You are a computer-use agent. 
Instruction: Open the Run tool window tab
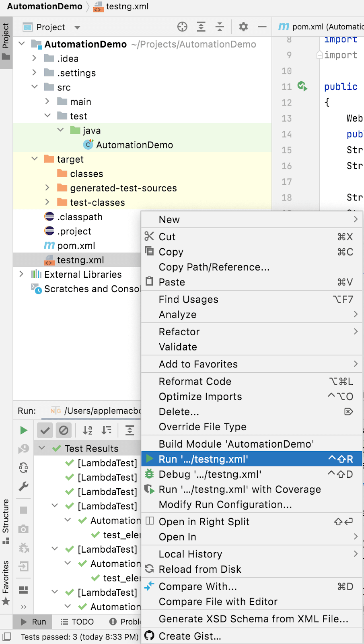pyautogui.click(x=33, y=621)
